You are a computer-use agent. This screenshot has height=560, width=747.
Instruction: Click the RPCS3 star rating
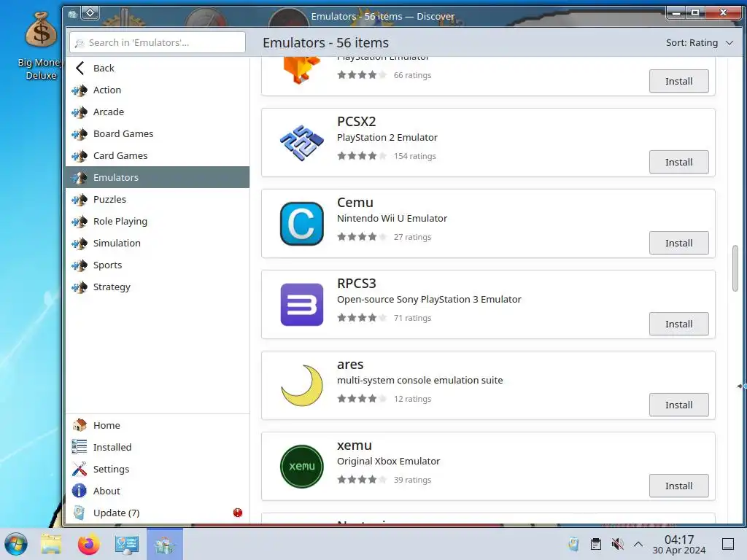point(362,318)
